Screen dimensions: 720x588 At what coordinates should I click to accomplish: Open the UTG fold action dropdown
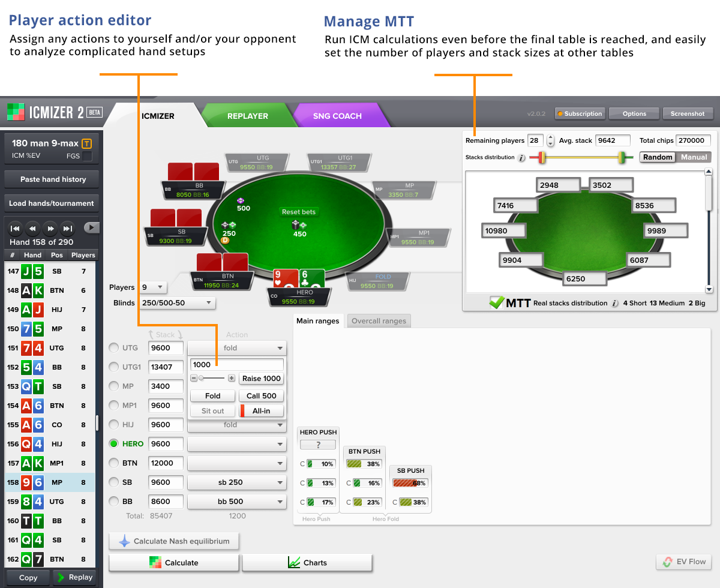(237, 348)
